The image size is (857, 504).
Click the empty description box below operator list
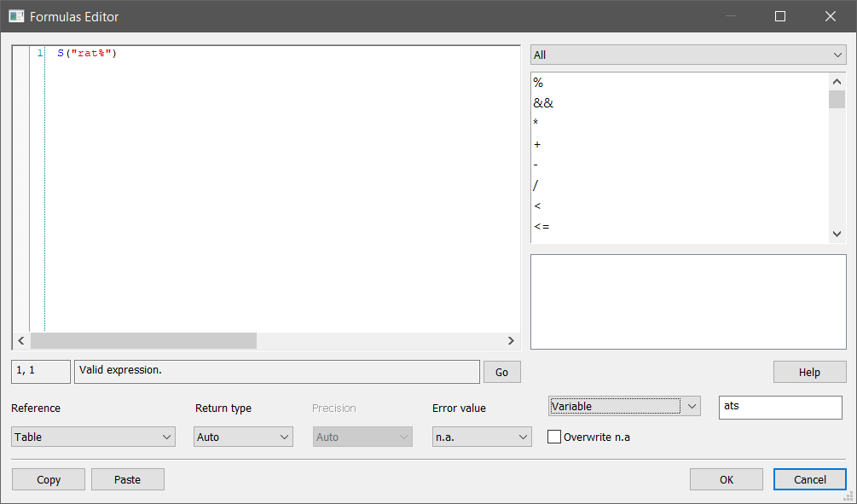(688, 302)
